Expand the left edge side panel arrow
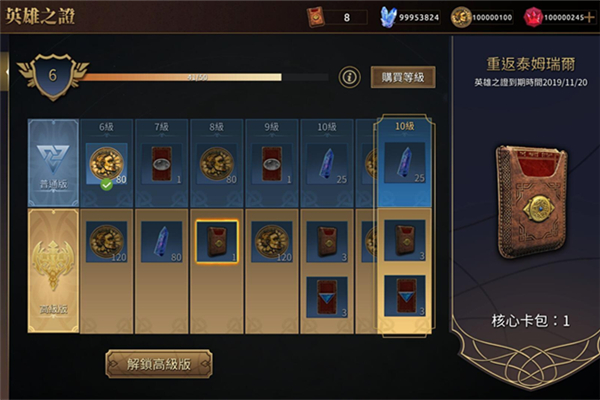The image size is (600, 400). click(x=5, y=72)
